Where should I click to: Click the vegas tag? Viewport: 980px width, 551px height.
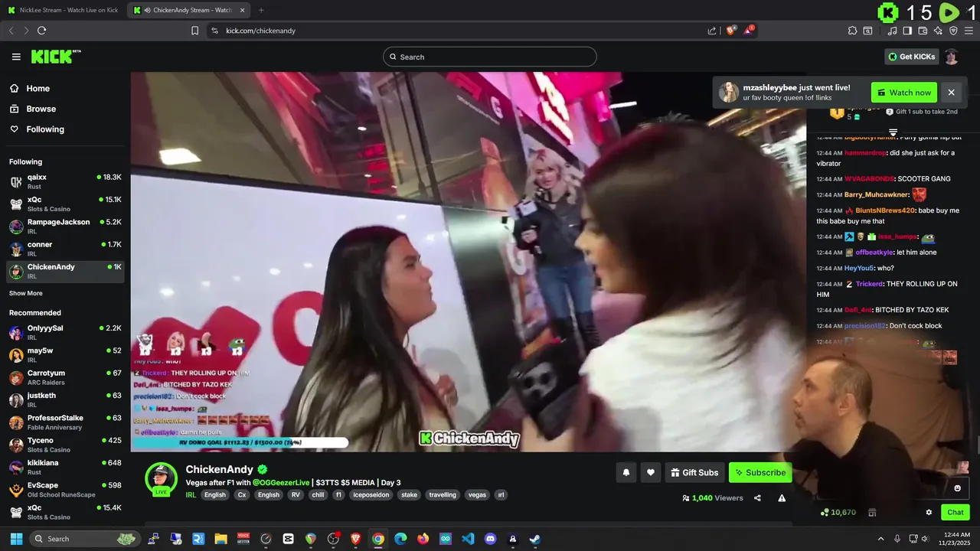[x=477, y=495]
